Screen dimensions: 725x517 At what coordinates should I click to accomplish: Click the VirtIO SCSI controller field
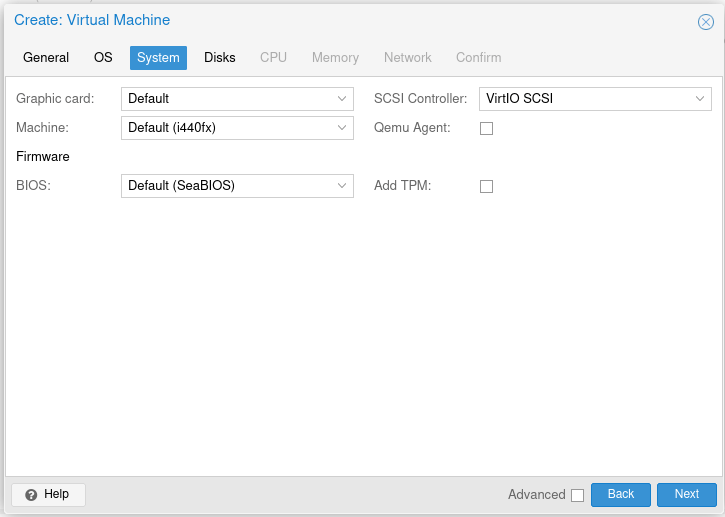pyautogui.click(x=583, y=99)
